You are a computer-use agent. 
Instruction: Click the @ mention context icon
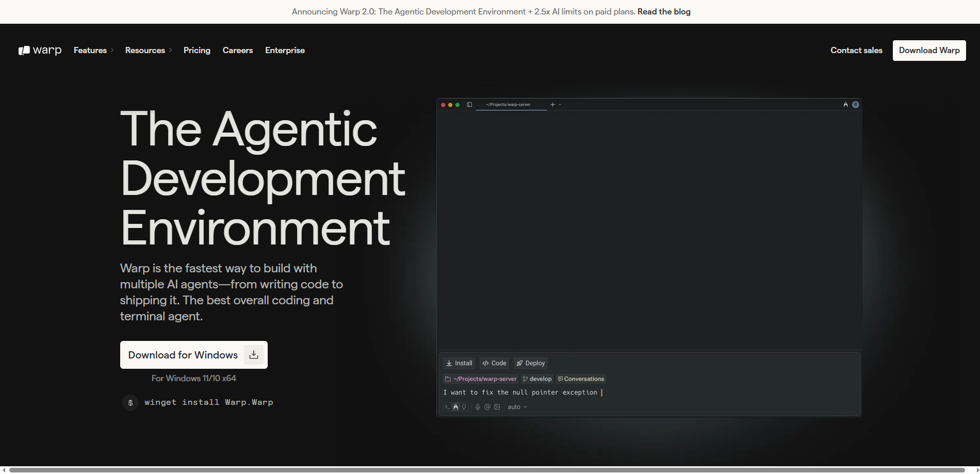click(x=487, y=407)
